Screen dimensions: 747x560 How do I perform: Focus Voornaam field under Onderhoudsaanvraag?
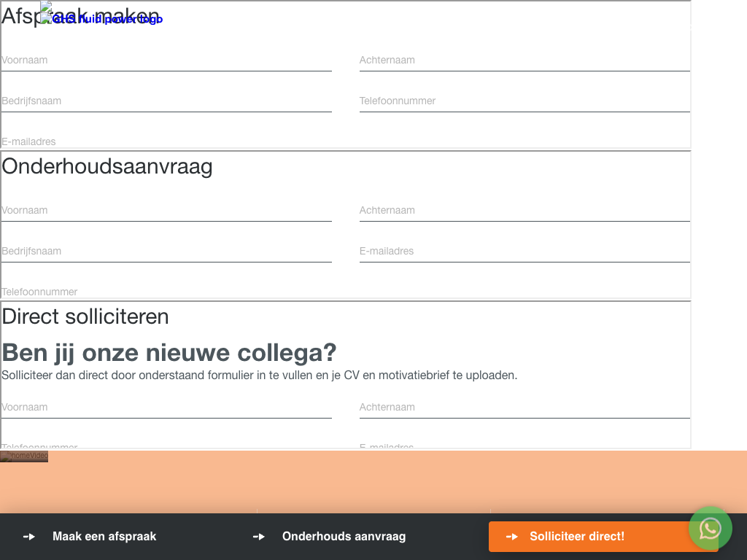[166, 211]
